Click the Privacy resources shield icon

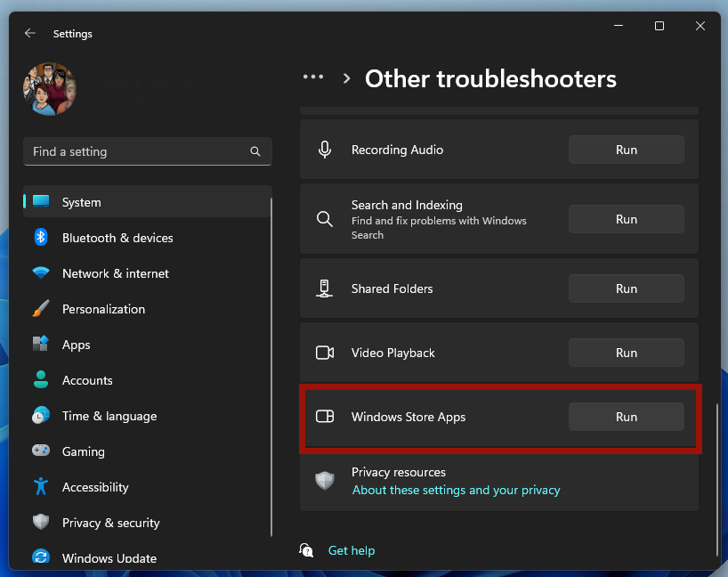pyautogui.click(x=325, y=481)
